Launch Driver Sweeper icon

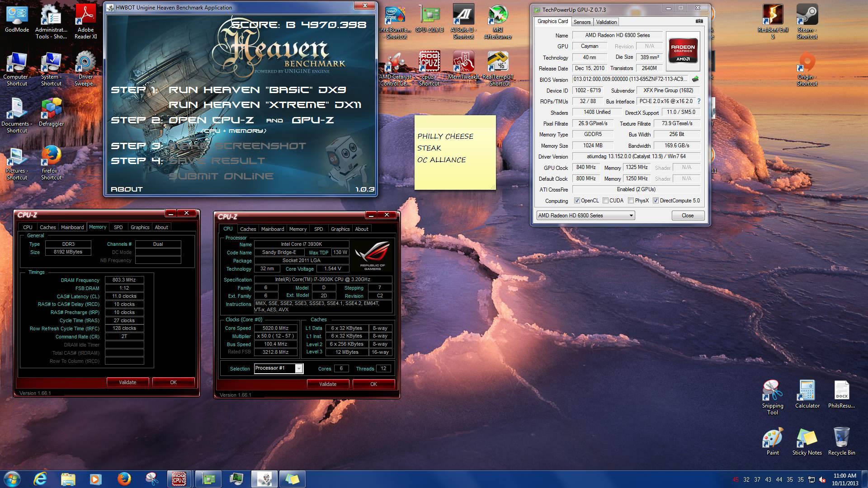click(85, 69)
